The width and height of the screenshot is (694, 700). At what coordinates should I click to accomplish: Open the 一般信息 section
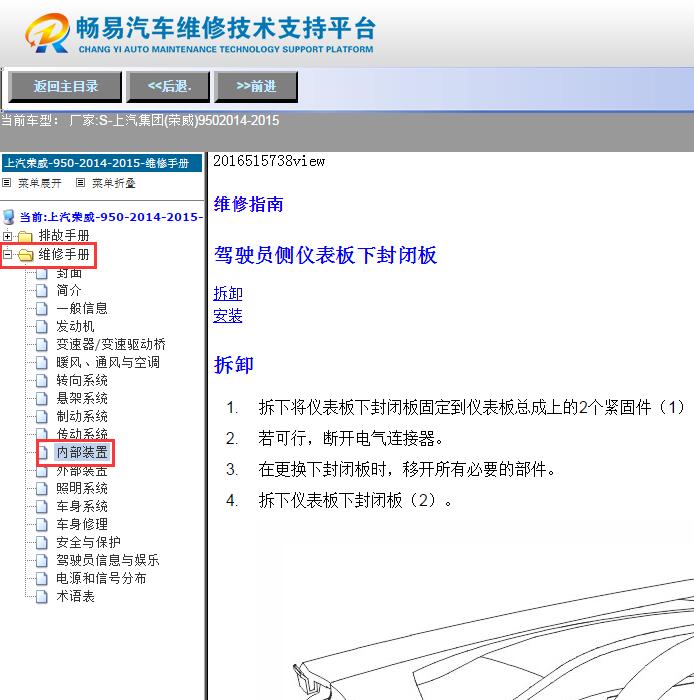(x=82, y=308)
